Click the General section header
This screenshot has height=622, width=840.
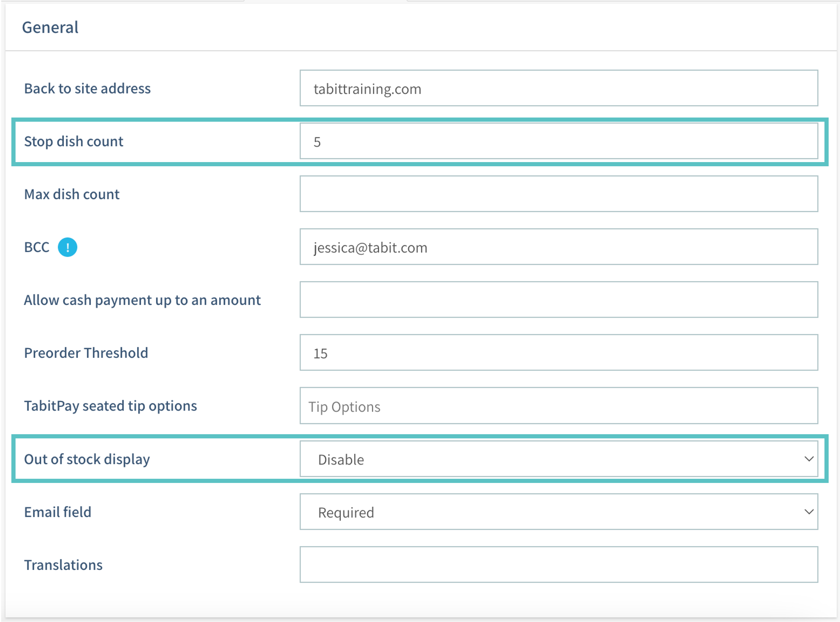pos(50,28)
